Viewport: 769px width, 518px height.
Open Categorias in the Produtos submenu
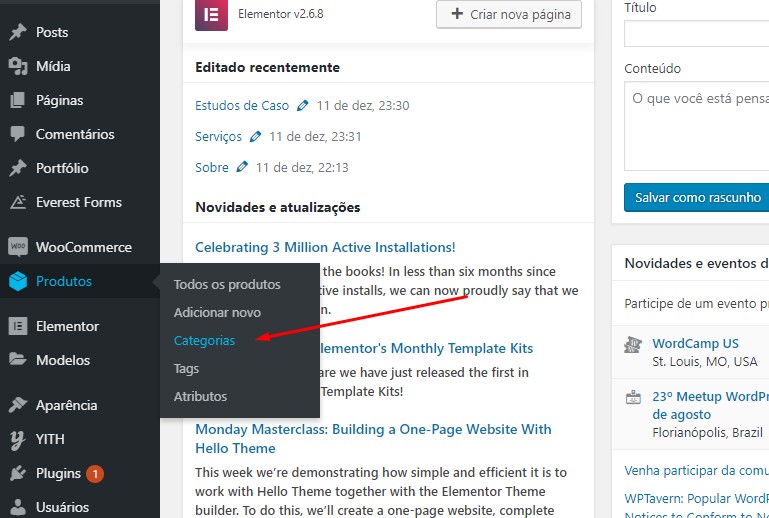click(204, 340)
